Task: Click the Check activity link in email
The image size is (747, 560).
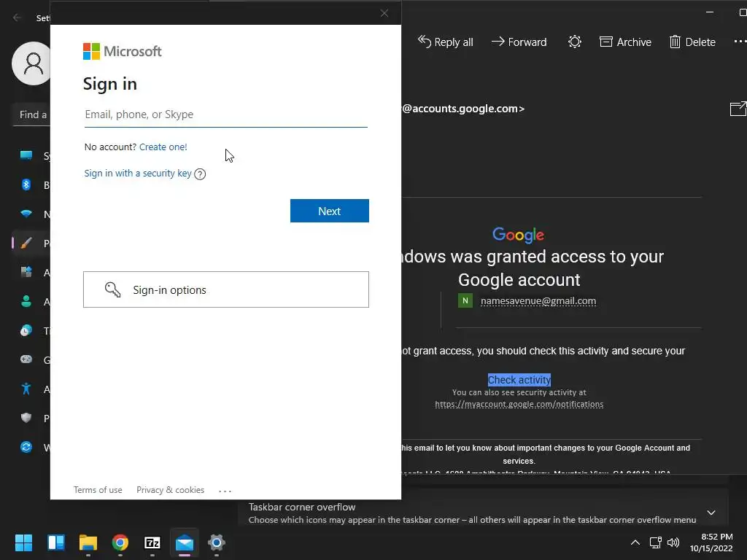Action: click(519, 380)
